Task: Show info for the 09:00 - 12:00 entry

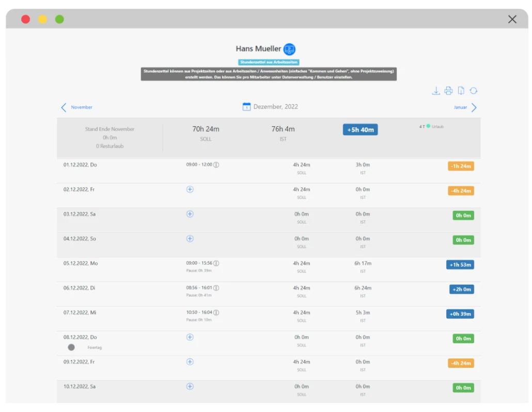Action: (x=216, y=165)
